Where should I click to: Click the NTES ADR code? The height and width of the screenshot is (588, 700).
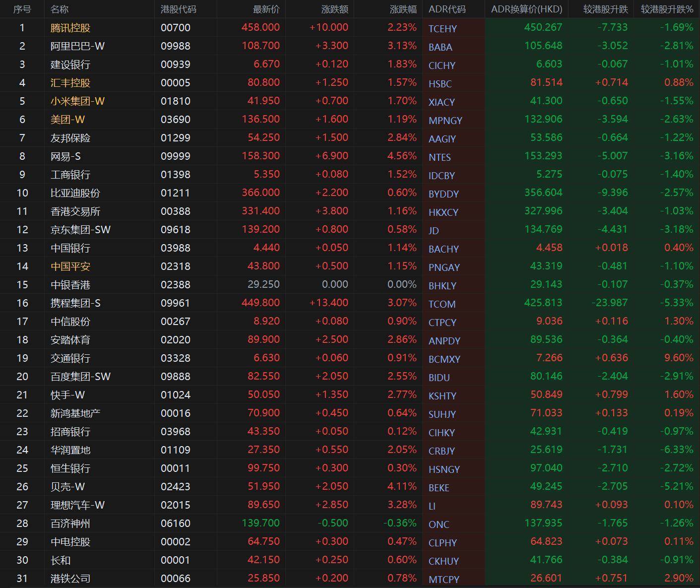[x=440, y=157]
